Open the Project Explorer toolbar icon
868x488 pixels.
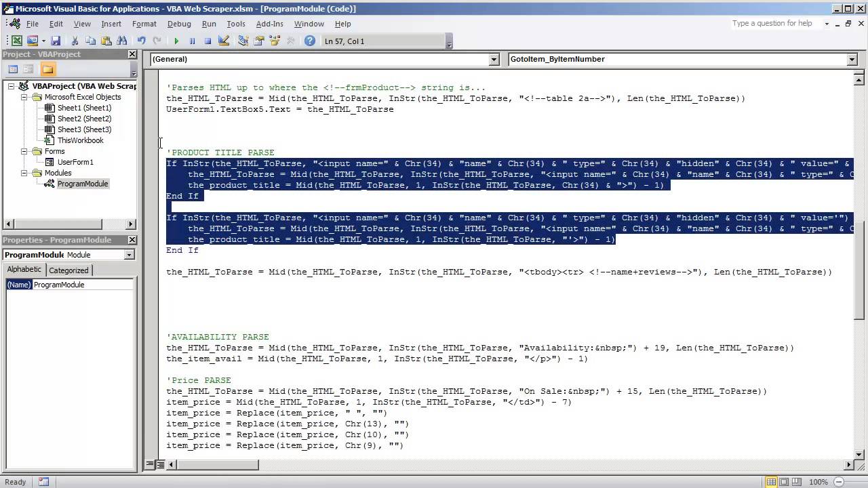click(x=243, y=41)
